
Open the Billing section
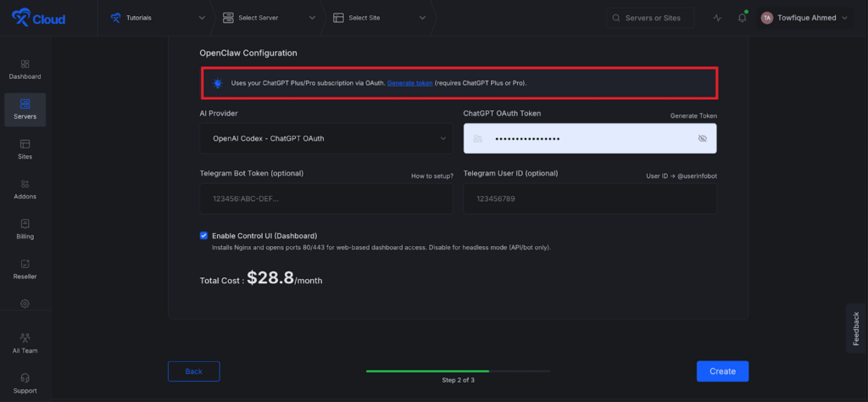click(25, 229)
